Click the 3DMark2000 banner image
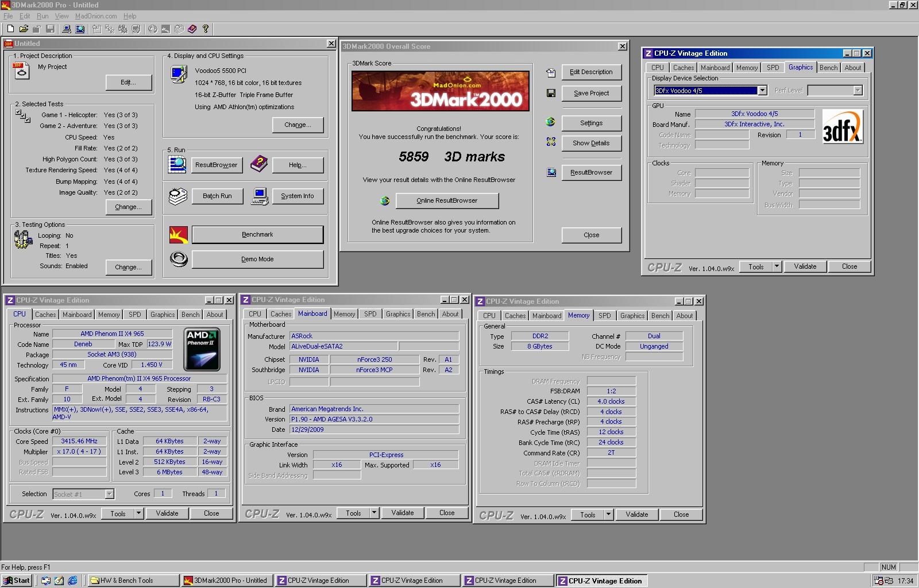 [441, 91]
